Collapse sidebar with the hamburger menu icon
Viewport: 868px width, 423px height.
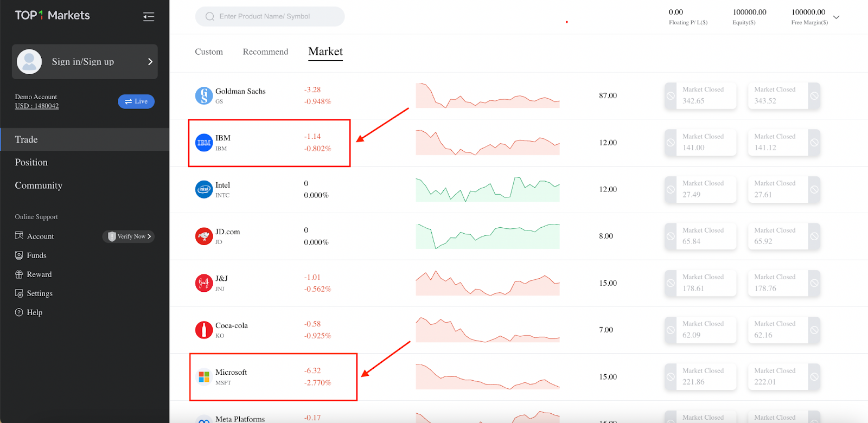pyautogui.click(x=149, y=17)
